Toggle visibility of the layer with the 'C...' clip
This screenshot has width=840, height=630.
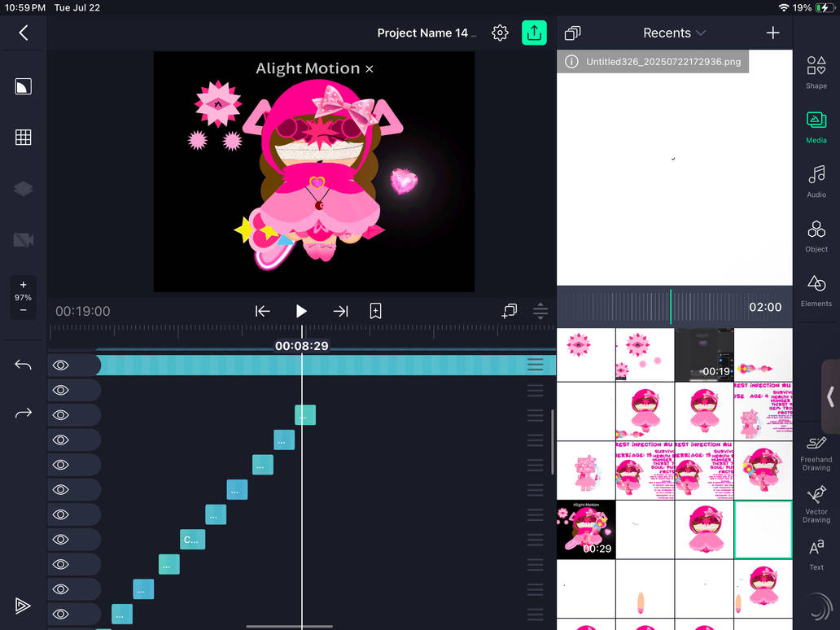pyautogui.click(x=60, y=540)
